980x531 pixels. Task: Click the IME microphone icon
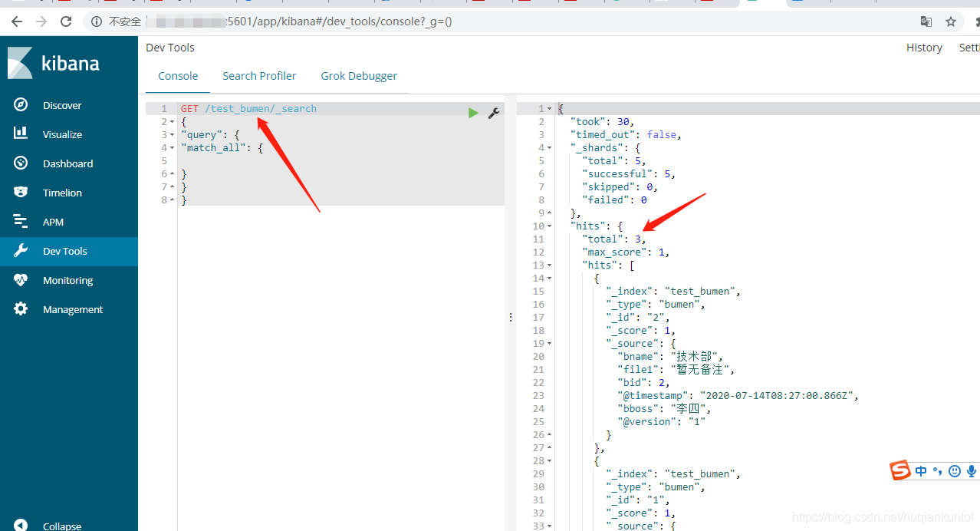coord(972,471)
